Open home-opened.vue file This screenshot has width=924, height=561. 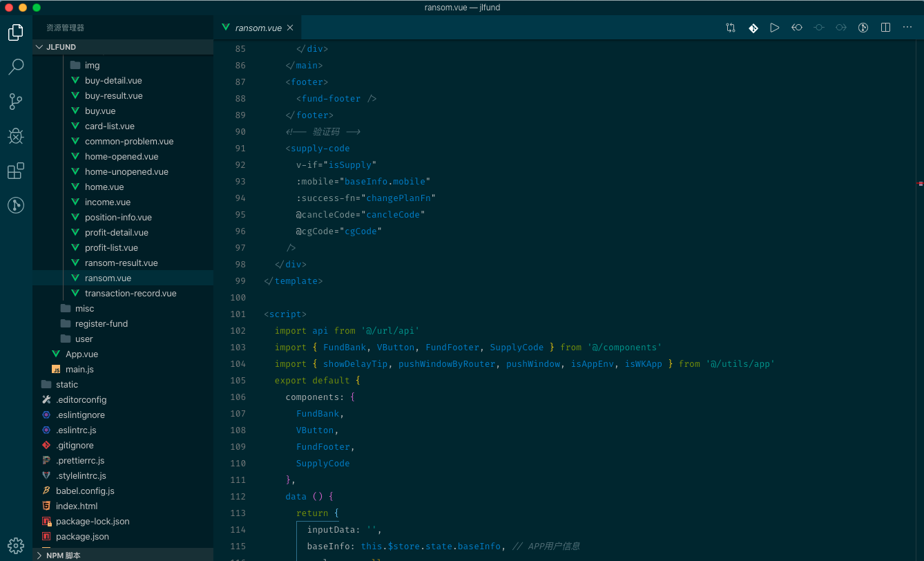pos(122,156)
